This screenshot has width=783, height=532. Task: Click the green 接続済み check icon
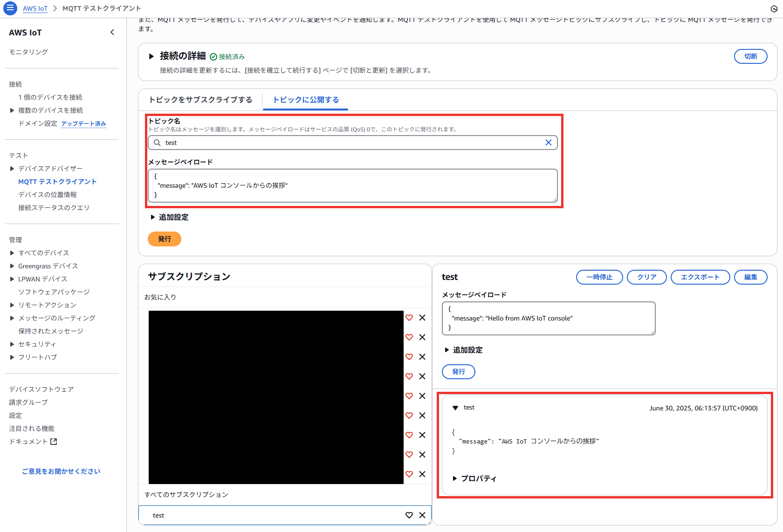click(x=213, y=57)
